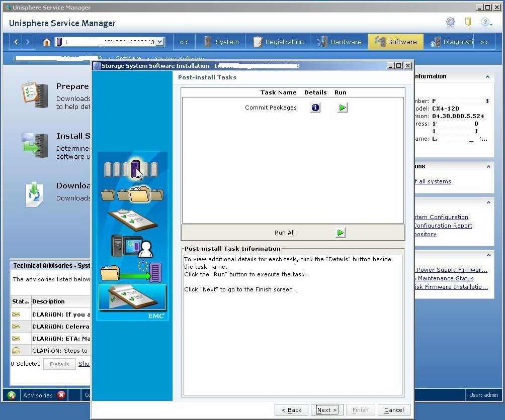Click the Run All play button
Viewport: 505px width, 420px height.
click(340, 232)
